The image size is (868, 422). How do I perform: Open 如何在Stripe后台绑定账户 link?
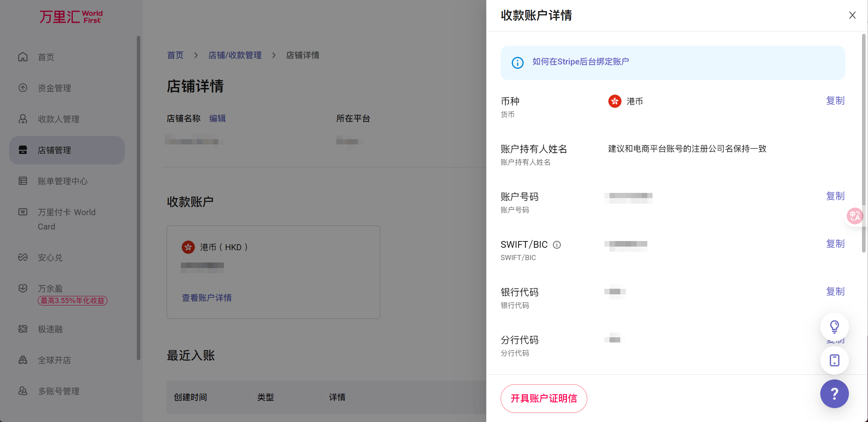(581, 62)
